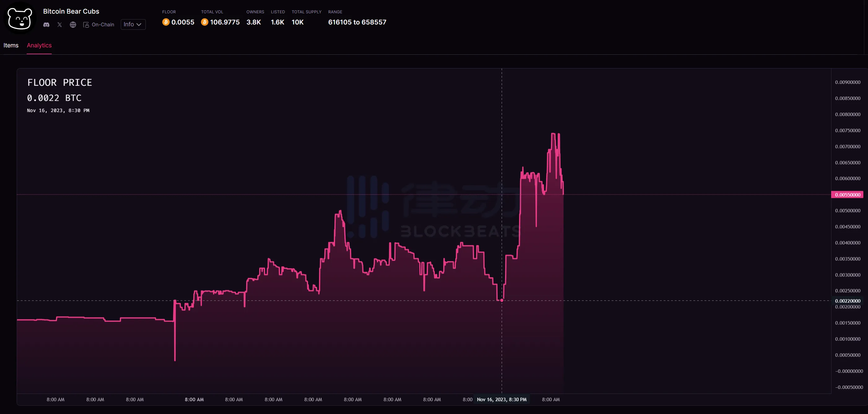Click the Bitcoin icon beside total volume

click(204, 22)
